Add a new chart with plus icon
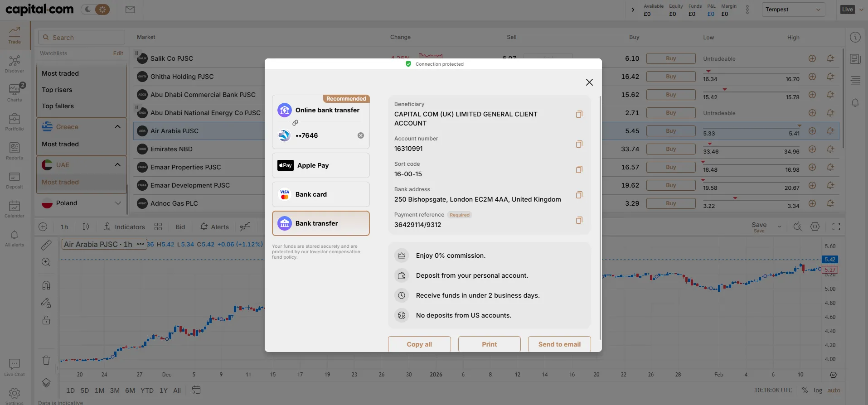This screenshot has width=868, height=405. 43,227
